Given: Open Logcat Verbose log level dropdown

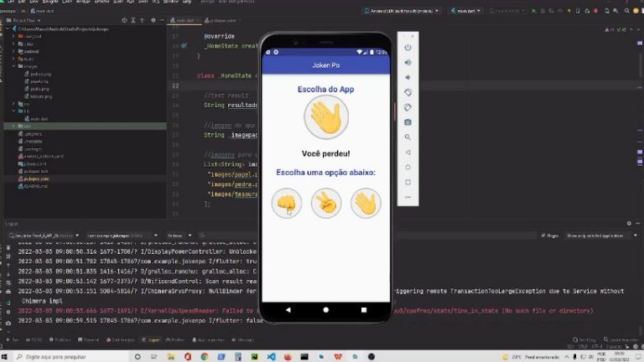Looking at the screenshot, I should tap(179, 235).
